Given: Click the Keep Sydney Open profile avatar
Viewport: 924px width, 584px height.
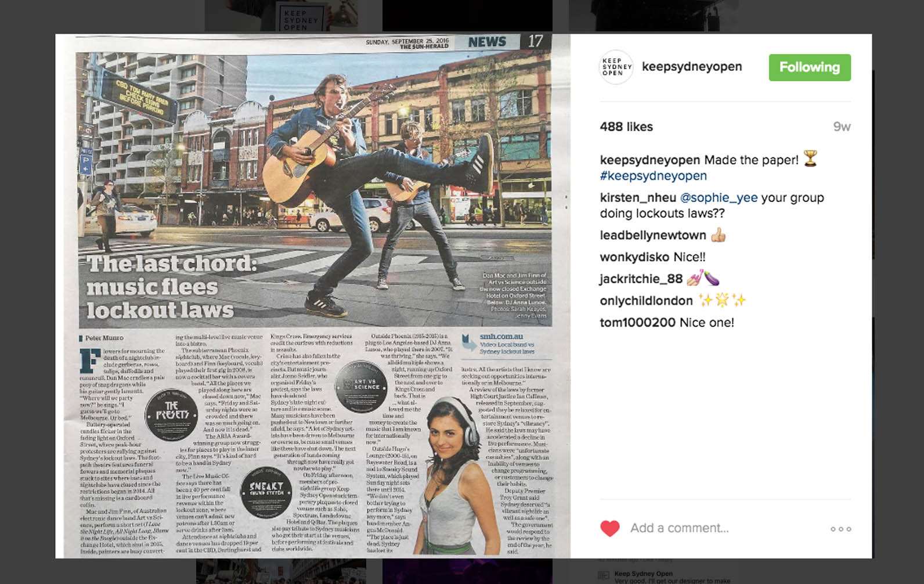Looking at the screenshot, I should coord(616,67).
